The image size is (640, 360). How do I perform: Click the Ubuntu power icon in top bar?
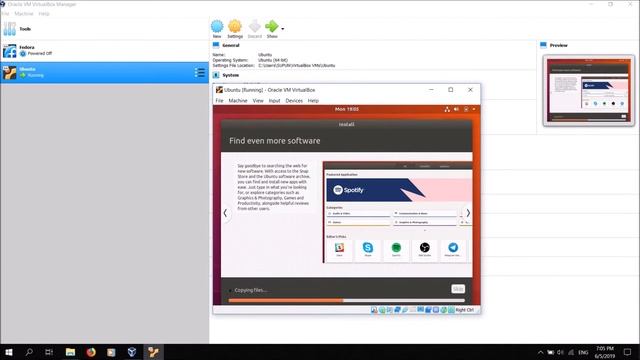(x=466, y=109)
